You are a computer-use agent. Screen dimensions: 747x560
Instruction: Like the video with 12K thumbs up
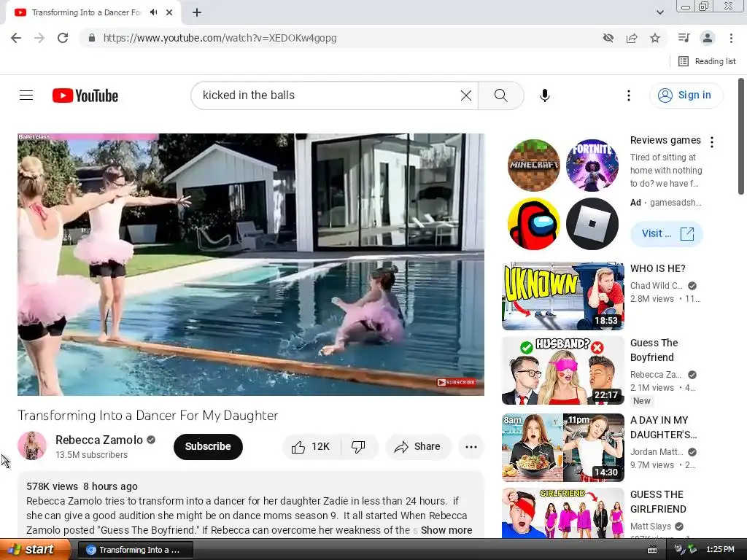(311, 447)
